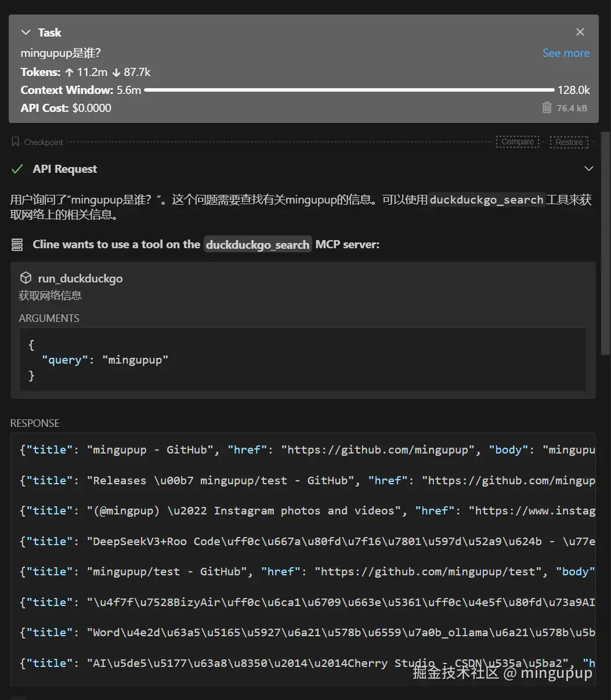This screenshot has width=611, height=700.
Task: Click the See more link
Action: click(566, 53)
